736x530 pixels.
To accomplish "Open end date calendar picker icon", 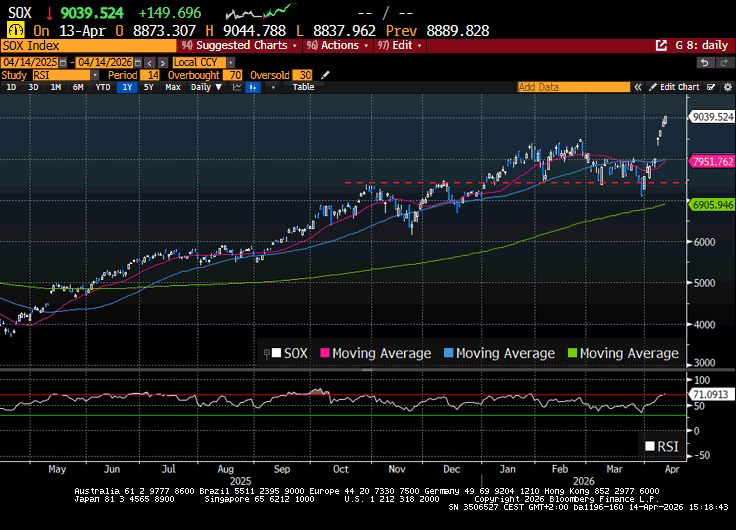I will pyautogui.click(x=137, y=63).
